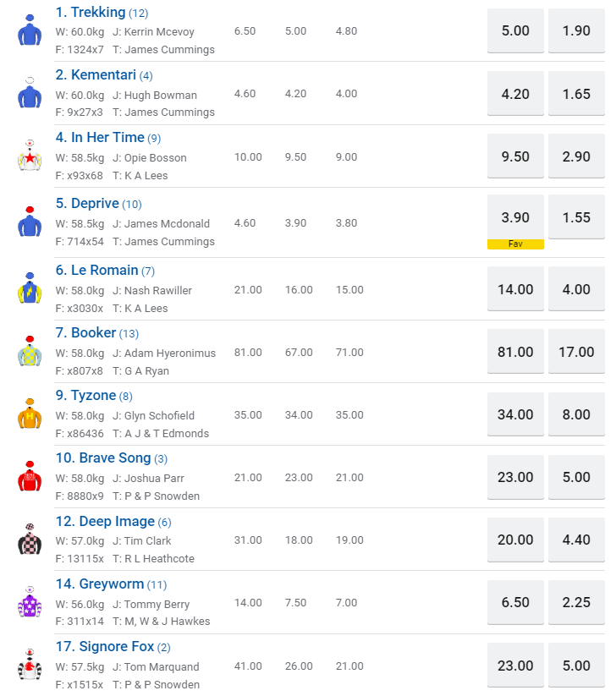
Task: Click Greyworm's purple starred silks icon
Action: click(30, 602)
